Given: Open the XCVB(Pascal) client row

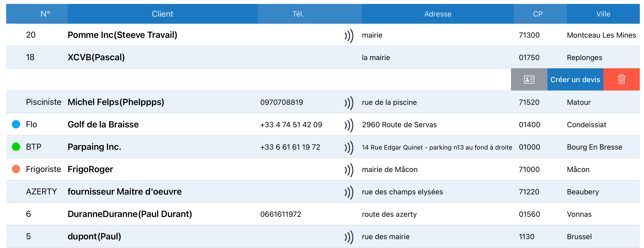Looking at the screenshot, I should [x=323, y=57].
